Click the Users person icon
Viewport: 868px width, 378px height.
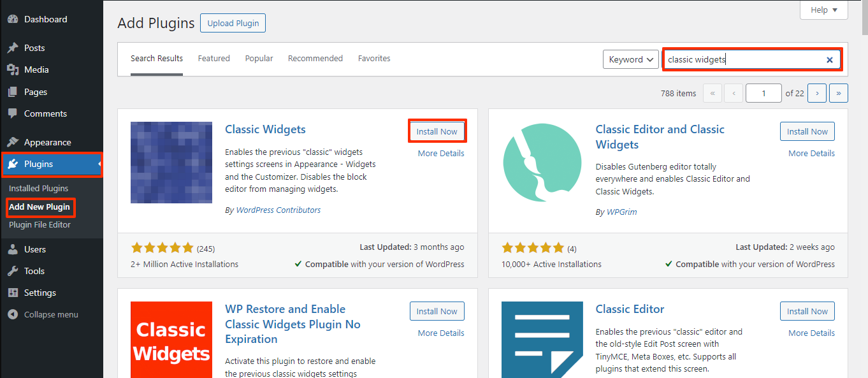(13, 249)
